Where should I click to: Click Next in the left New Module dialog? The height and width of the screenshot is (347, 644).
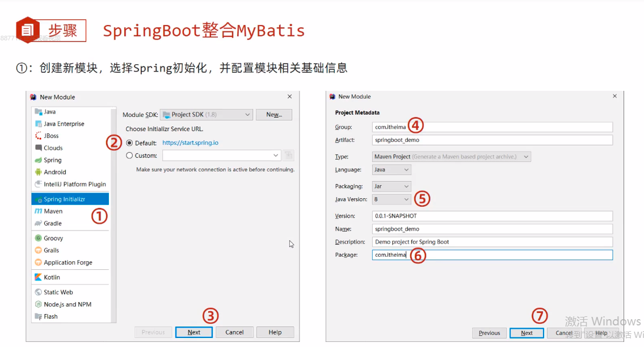[x=194, y=332]
